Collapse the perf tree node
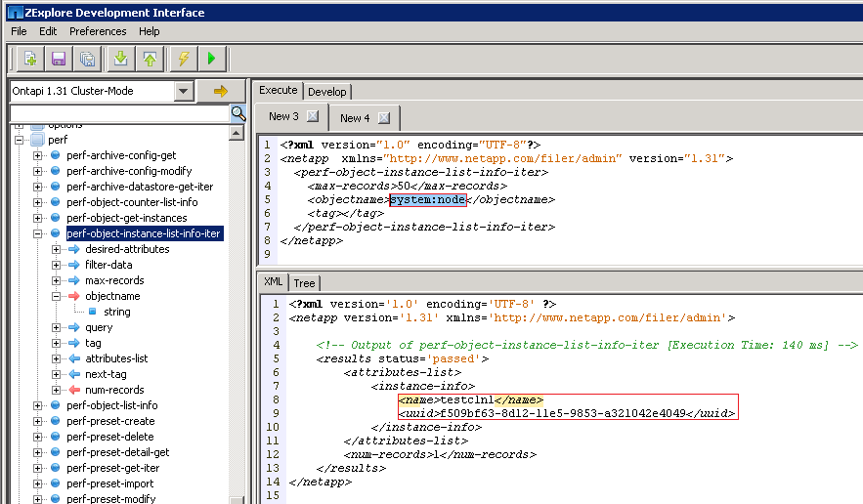 19,140
